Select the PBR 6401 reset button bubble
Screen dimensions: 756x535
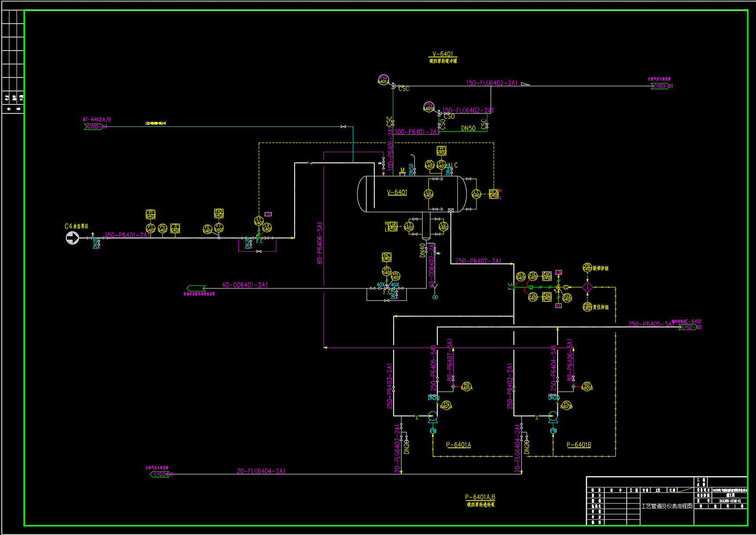click(587, 307)
